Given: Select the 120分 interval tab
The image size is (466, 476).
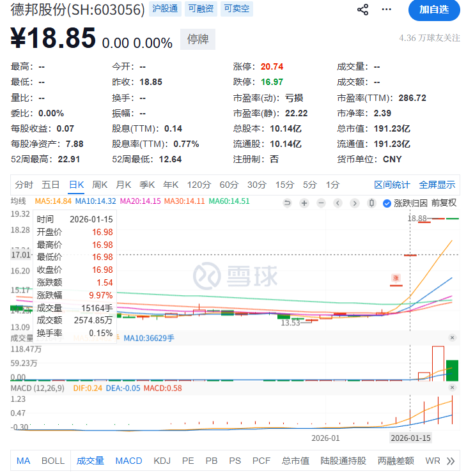Looking at the screenshot, I should click(199, 185).
